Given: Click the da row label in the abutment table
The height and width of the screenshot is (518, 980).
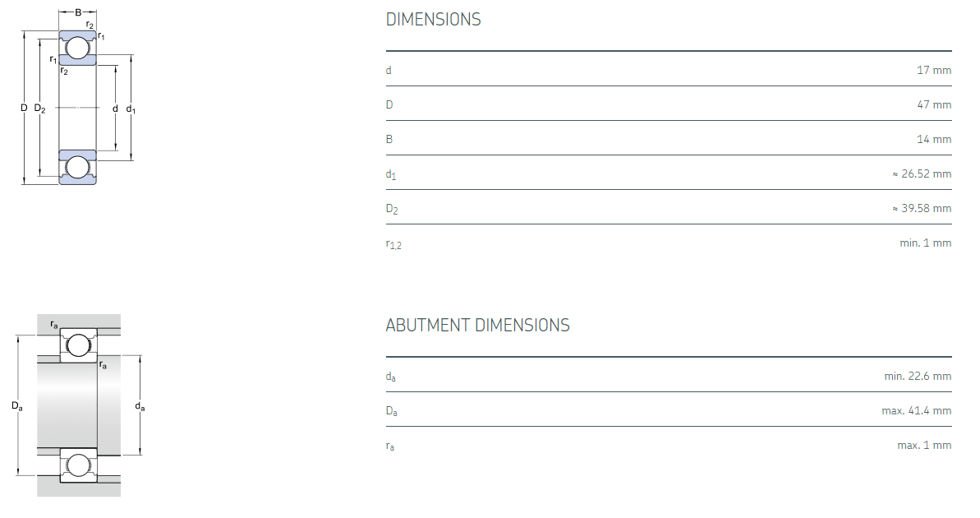Looking at the screenshot, I should 391,377.
